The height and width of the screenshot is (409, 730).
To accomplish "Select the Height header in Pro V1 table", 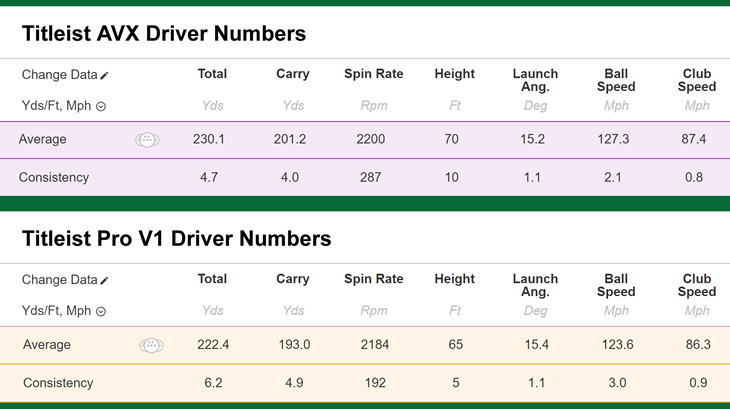I will pyautogui.click(x=455, y=279).
